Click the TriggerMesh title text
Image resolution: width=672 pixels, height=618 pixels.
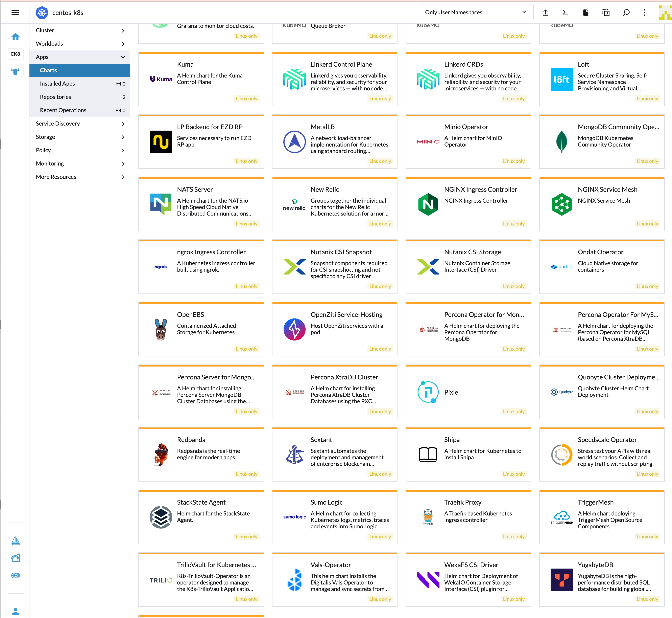click(x=596, y=502)
